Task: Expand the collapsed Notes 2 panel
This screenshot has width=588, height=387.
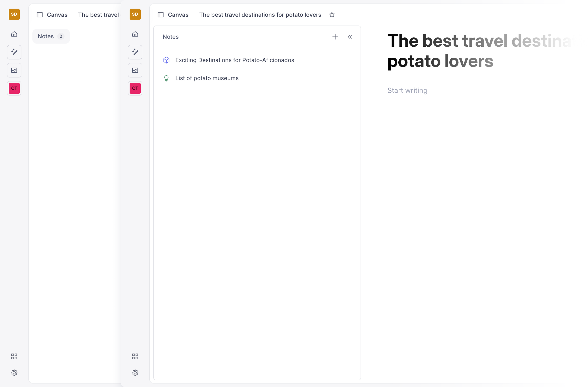Action: (x=51, y=36)
